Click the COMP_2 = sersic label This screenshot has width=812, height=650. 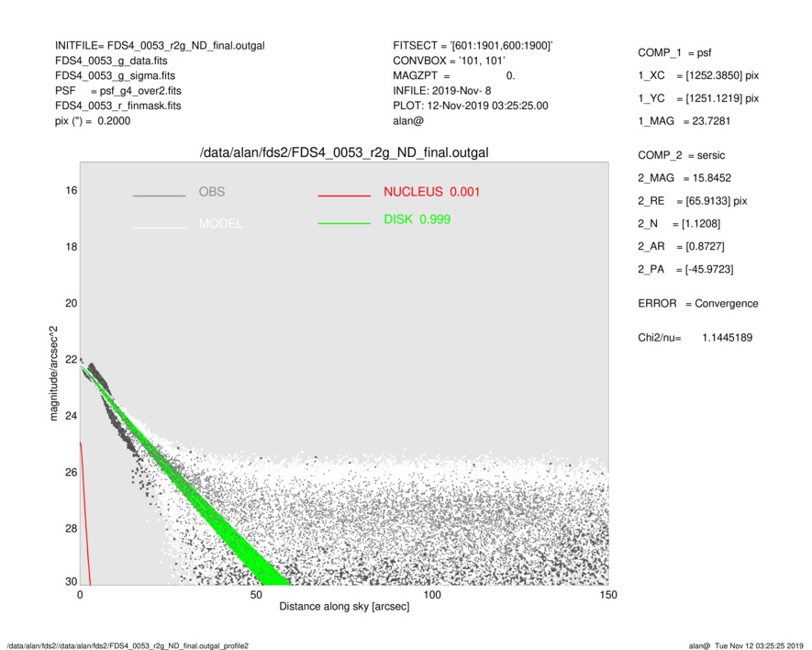(x=682, y=155)
